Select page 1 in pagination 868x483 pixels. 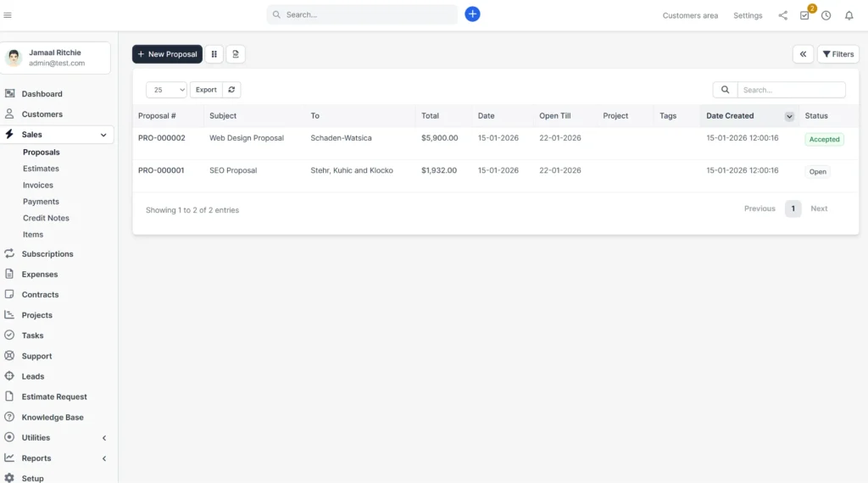(793, 208)
